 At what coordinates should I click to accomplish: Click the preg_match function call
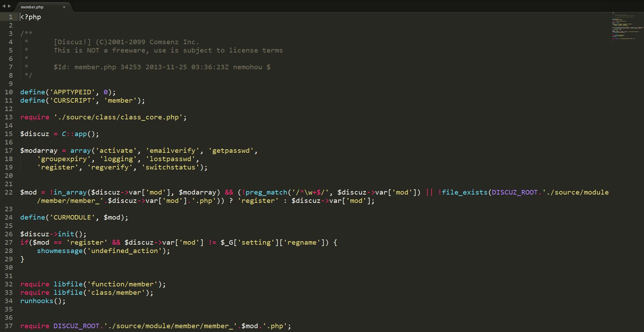(266, 192)
